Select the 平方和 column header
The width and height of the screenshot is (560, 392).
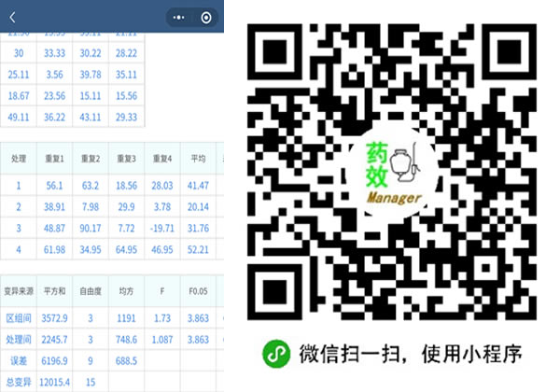click(54, 291)
